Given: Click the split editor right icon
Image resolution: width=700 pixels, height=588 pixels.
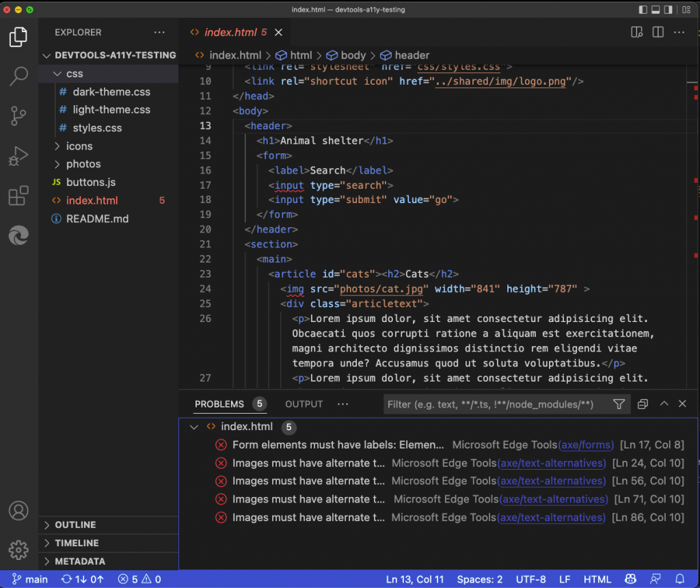Looking at the screenshot, I should click(658, 32).
